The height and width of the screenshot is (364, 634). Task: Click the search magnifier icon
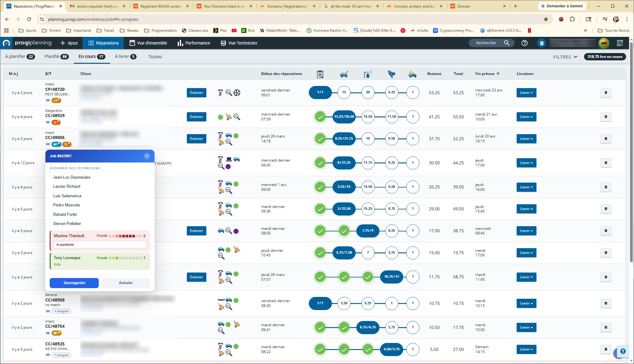coord(507,43)
